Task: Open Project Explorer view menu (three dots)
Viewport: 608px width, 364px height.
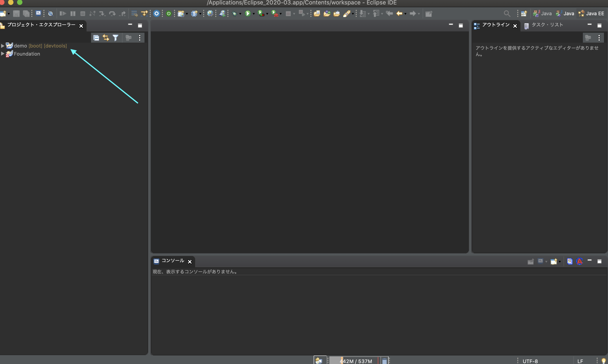Action: pyautogui.click(x=140, y=38)
